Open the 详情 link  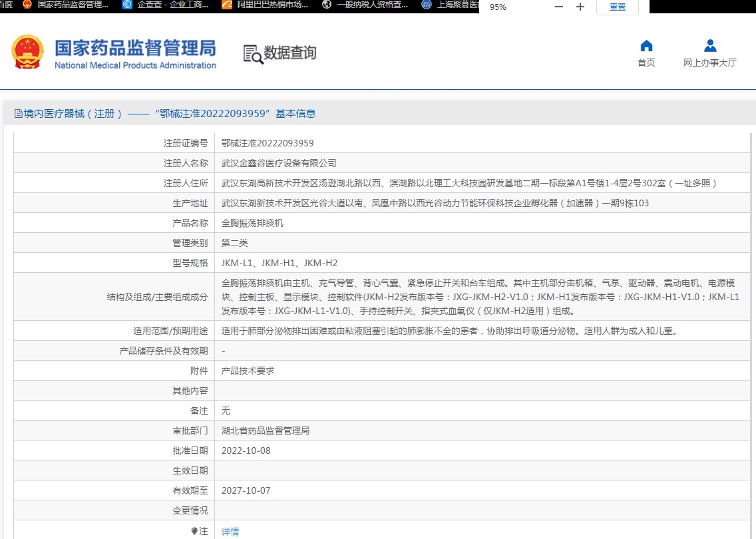pyautogui.click(x=230, y=532)
